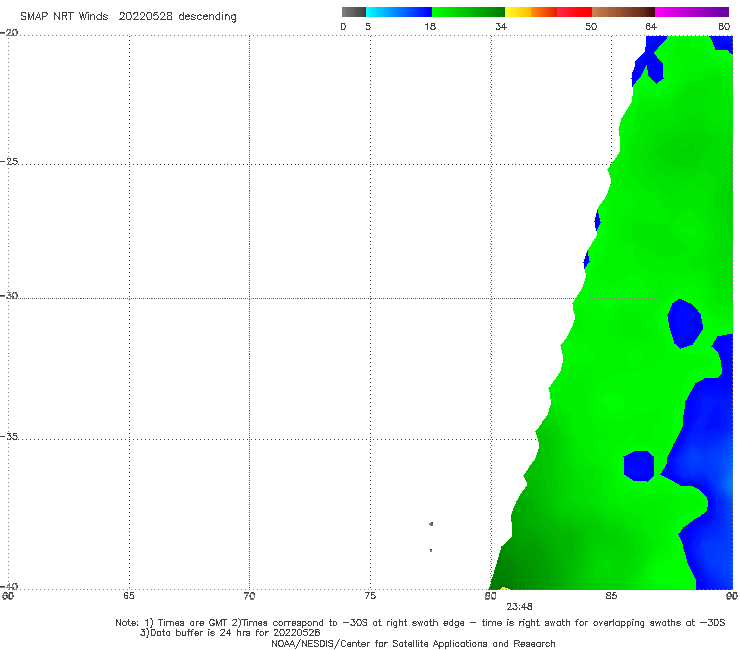Screen dimensions: 740x650
Task: Click the 'Data buffer is 24 hrs' note
Action: 230,633
